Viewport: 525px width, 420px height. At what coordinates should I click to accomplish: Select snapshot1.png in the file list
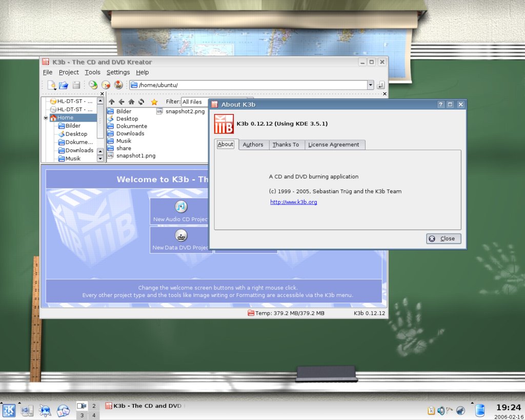click(131, 156)
